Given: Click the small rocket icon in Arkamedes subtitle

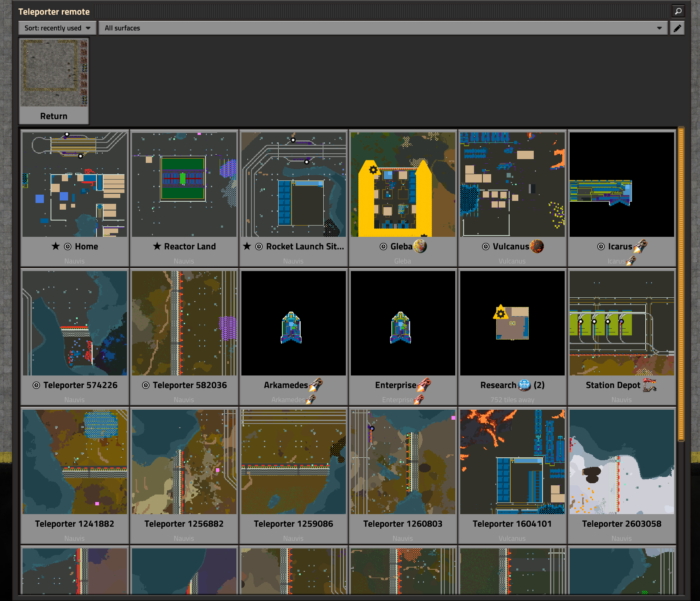Looking at the screenshot, I should 310,400.
